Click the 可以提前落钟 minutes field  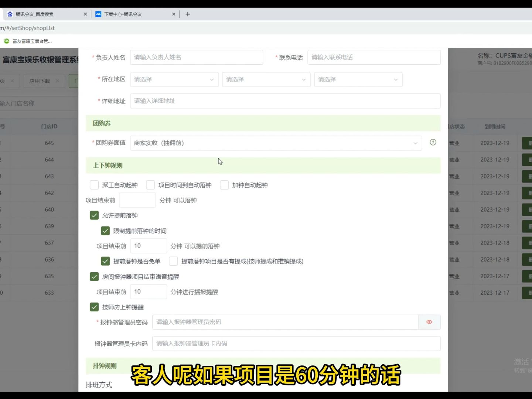click(149, 246)
